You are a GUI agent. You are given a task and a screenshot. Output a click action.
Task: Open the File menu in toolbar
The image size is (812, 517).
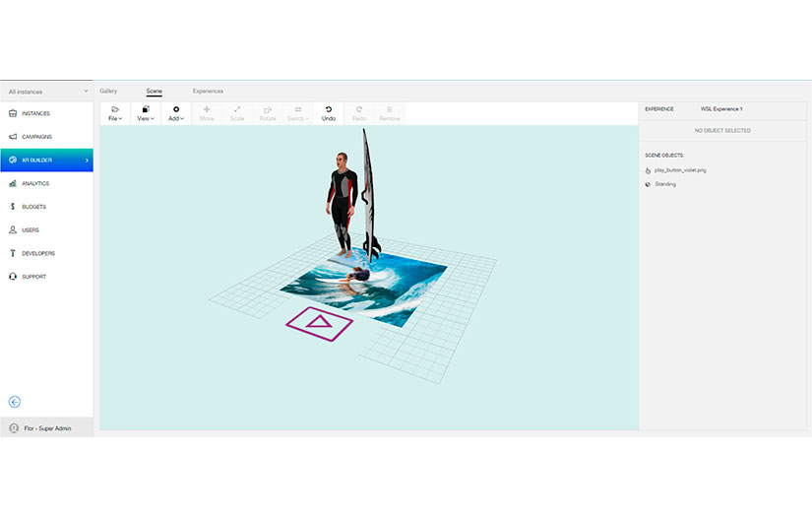coord(115,113)
